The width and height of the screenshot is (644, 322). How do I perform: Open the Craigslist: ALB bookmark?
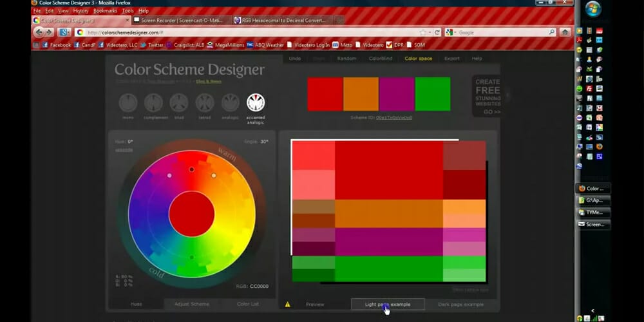pyautogui.click(x=185, y=45)
